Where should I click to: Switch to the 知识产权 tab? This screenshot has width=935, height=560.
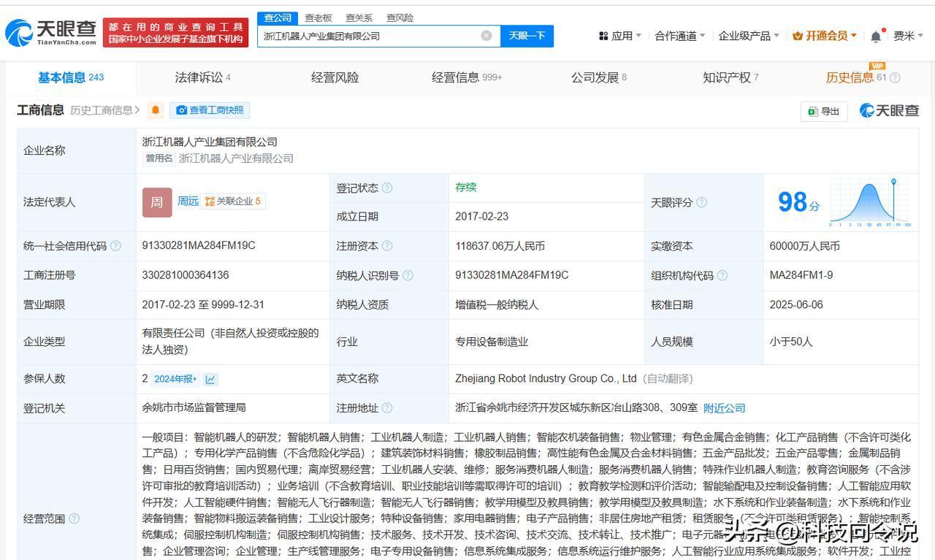pos(730,77)
